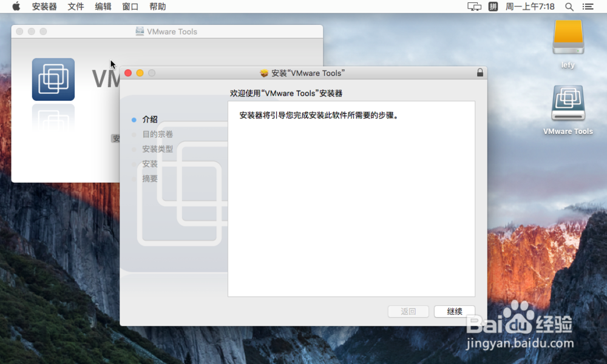The image size is (607, 364).
Task: Click the VMware Tools Finder window title
Action: click(x=172, y=32)
